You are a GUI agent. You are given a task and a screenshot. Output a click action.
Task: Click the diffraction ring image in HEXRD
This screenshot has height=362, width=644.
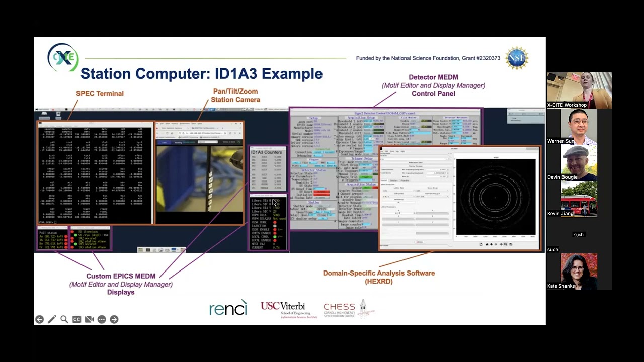496,197
